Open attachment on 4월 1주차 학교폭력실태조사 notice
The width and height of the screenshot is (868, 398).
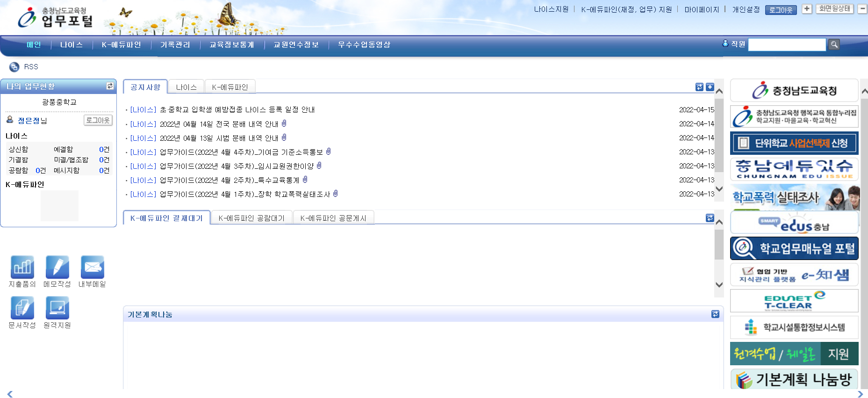336,194
